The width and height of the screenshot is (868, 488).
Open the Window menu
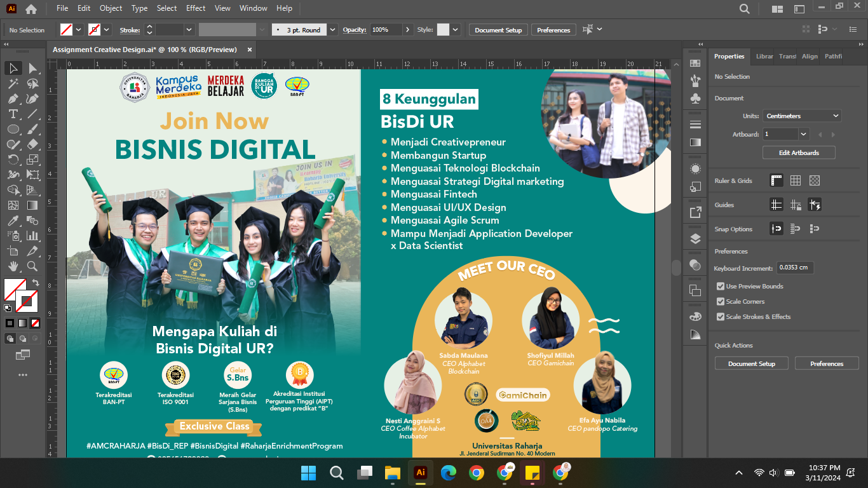click(254, 8)
